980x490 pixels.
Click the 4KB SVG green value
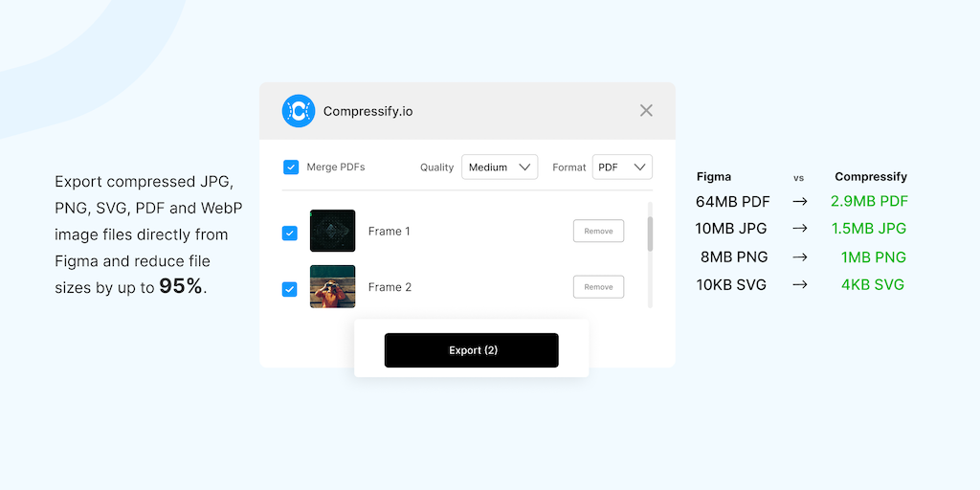pyautogui.click(x=873, y=285)
